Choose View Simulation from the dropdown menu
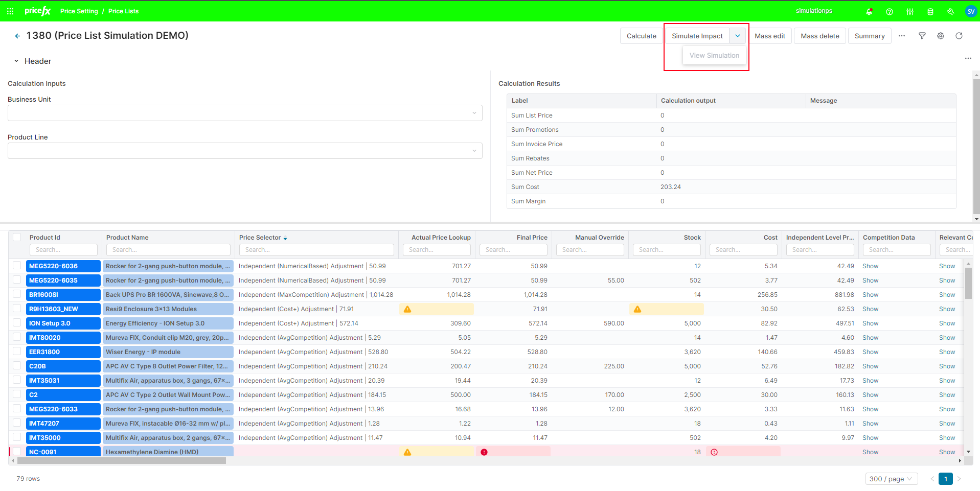 pos(714,55)
